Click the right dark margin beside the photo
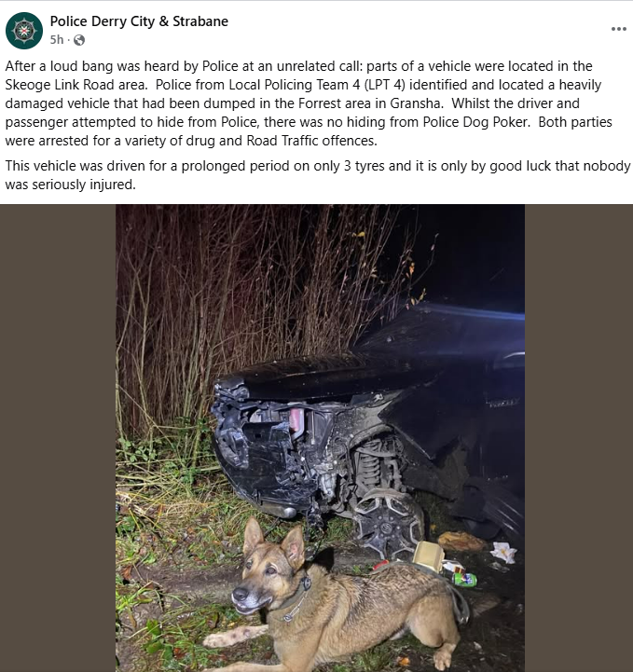This screenshot has width=633, height=672. click(x=579, y=438)
